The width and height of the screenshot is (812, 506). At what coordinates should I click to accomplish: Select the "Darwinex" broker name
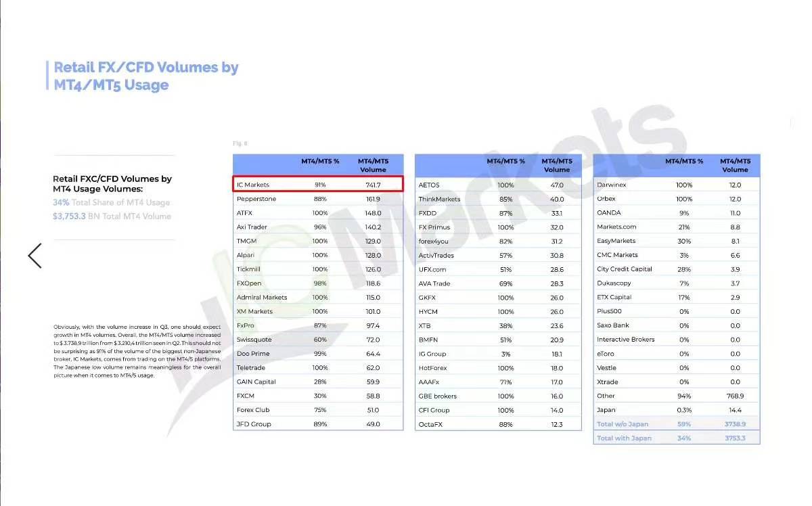coord(612,185)
